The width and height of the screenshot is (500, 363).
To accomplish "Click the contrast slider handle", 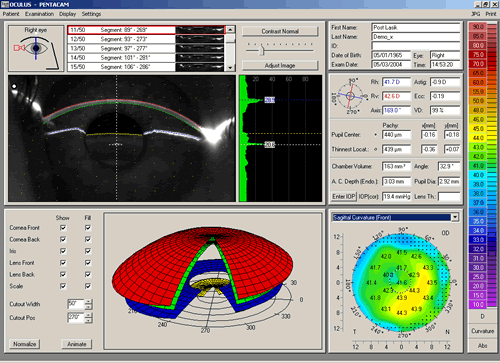I will coord(262,51).
